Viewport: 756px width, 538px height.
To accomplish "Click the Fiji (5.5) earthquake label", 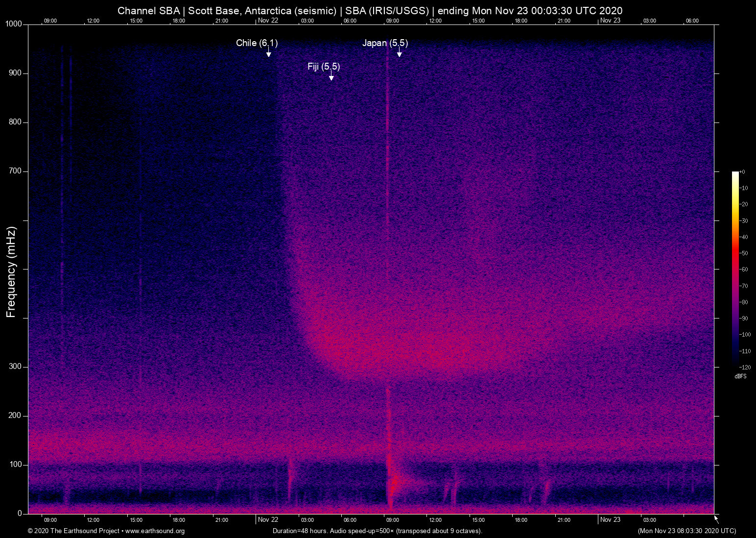I will [x=324, y=67].
